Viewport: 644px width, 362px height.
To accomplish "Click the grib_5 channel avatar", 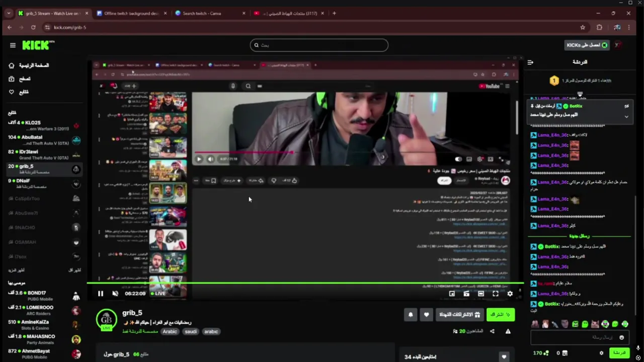I will 106,319.
